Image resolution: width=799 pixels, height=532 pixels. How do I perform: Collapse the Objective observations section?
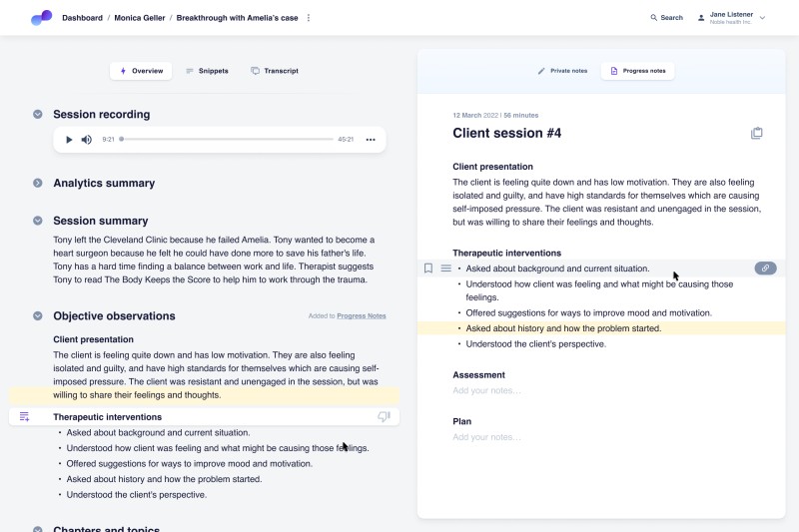[38, 315]
